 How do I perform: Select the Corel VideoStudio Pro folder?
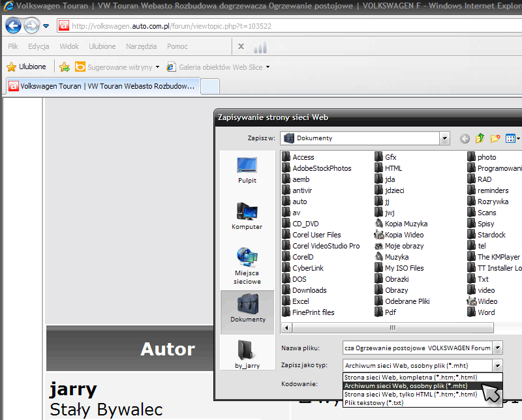click(x=321, y=246)
